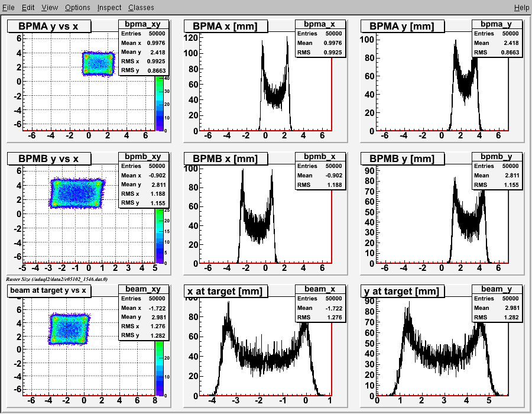Select the 'x at target [mm]' title
This screenshot has height=414, width=532.
226,291
